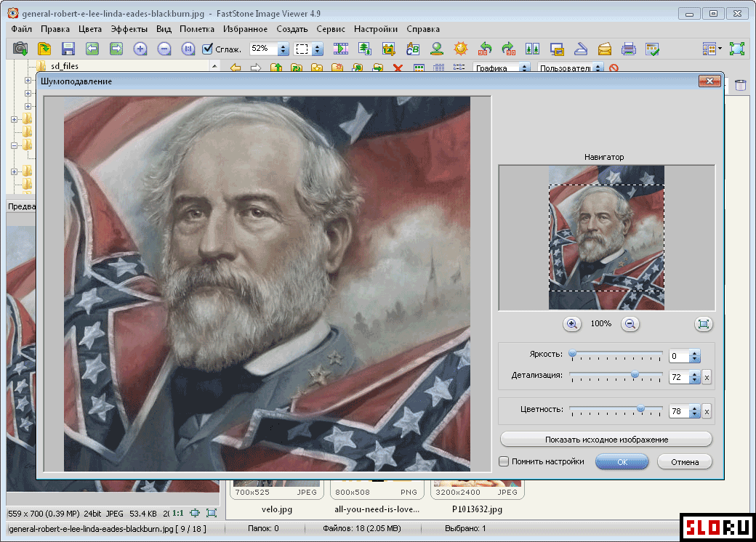Screen dimensions: 756x542
Task: Acquire image from scanner
Action: point(581,49)
